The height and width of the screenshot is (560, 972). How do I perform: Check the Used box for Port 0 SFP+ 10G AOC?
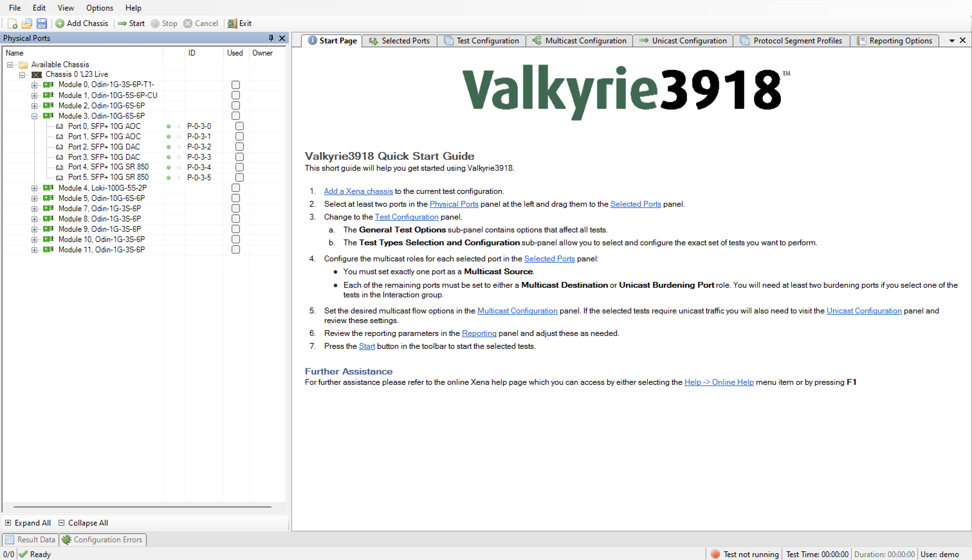[x=239, y=126]
